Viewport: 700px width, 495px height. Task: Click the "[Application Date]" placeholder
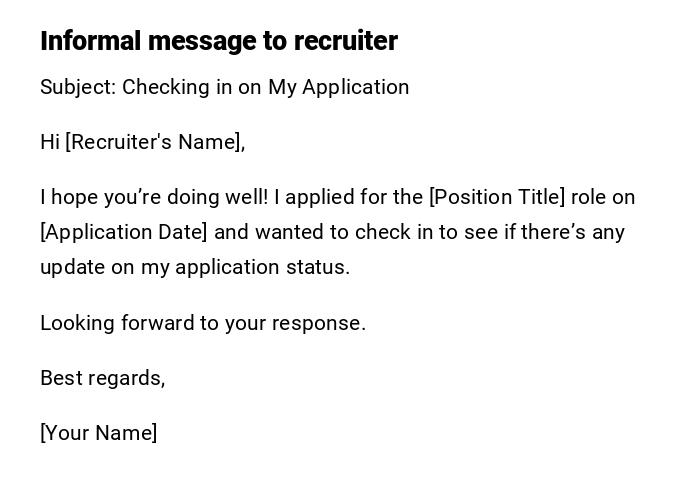[124, 232]
